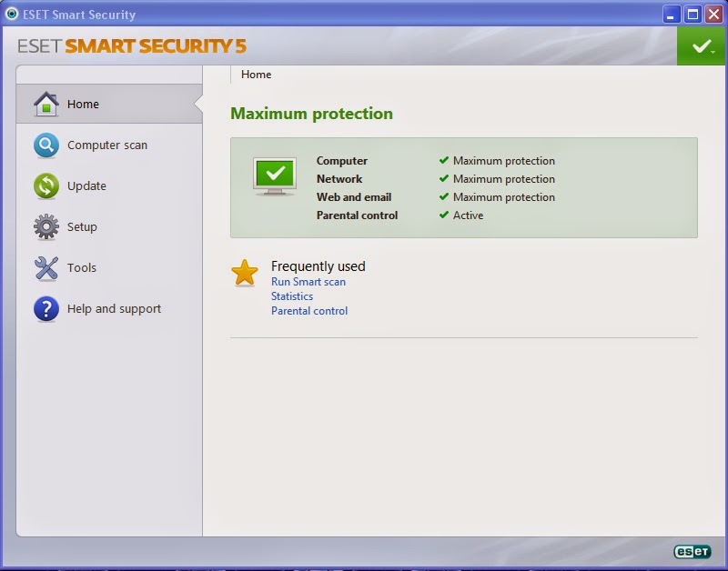Click the yellow Frequently used star icon
728x571 pixels.
click(244, 272)
